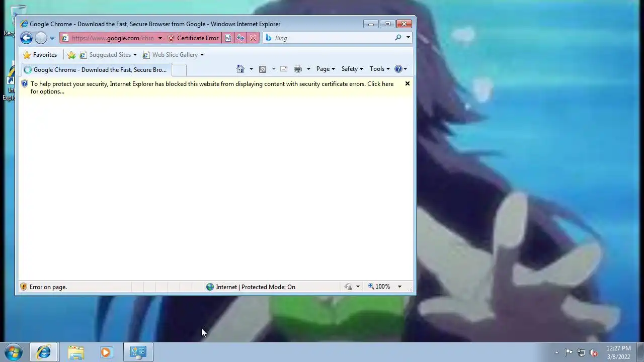Image resolution: width=644 pixels, height=362 pixels.
Task: Click the google.com address bar
Action: 112,38
